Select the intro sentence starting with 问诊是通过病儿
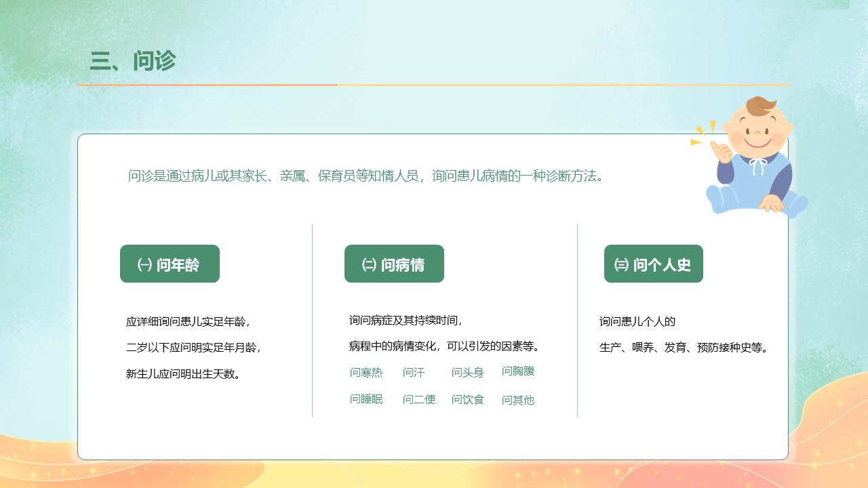This screenshot has height=488, width=868. point(366,176)
